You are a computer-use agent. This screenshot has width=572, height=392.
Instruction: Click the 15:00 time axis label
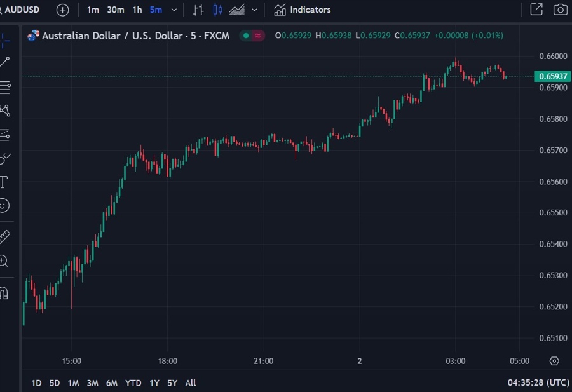tap(71, 361)
